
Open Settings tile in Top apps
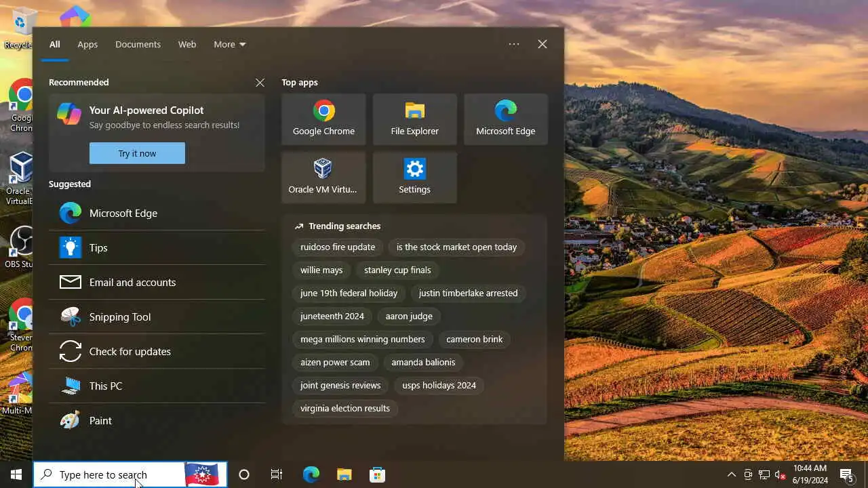coord(414,178)
